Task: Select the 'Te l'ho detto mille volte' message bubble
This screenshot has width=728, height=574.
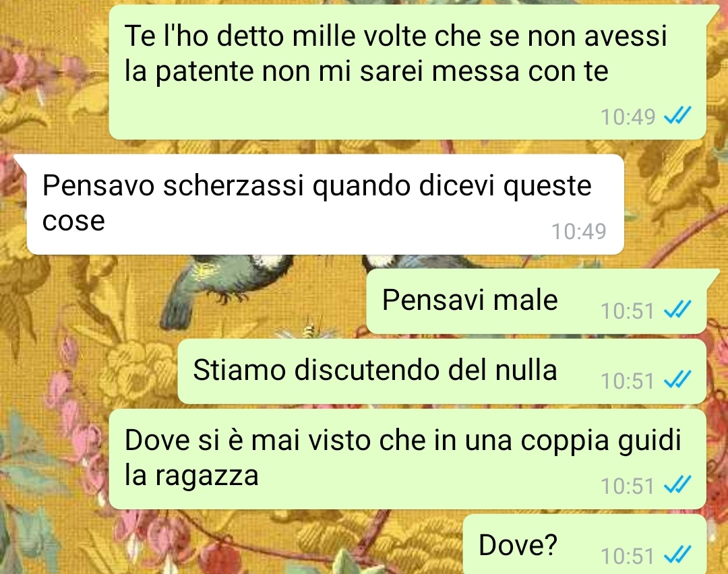Action: coord(408,72)
